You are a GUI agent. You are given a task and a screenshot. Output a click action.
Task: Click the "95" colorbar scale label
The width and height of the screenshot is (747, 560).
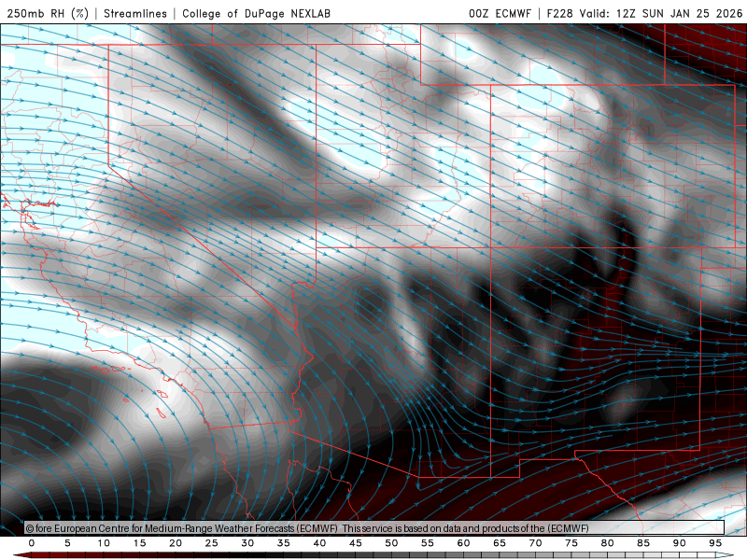click(715, 543)
